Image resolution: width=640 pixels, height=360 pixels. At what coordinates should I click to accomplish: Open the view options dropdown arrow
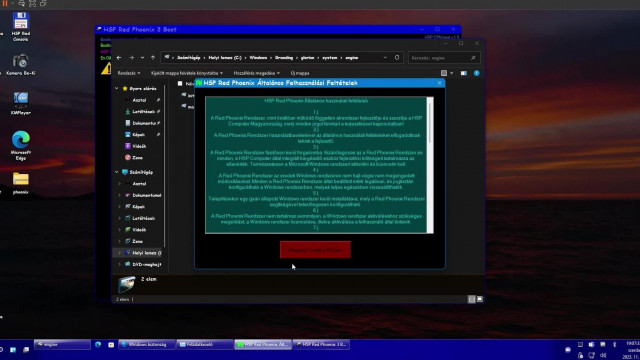tap(451, 73)
